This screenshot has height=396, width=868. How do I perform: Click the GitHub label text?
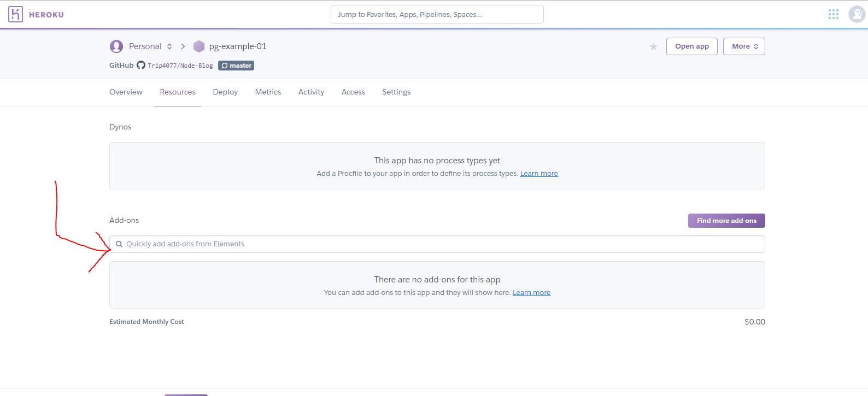point(121,65)
